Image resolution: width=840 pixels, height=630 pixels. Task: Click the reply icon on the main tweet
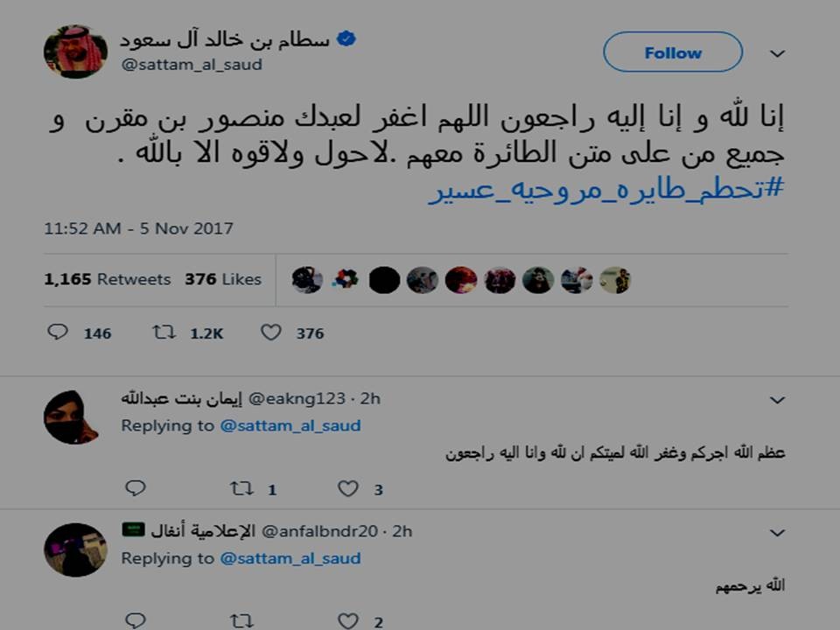point(58,332)
